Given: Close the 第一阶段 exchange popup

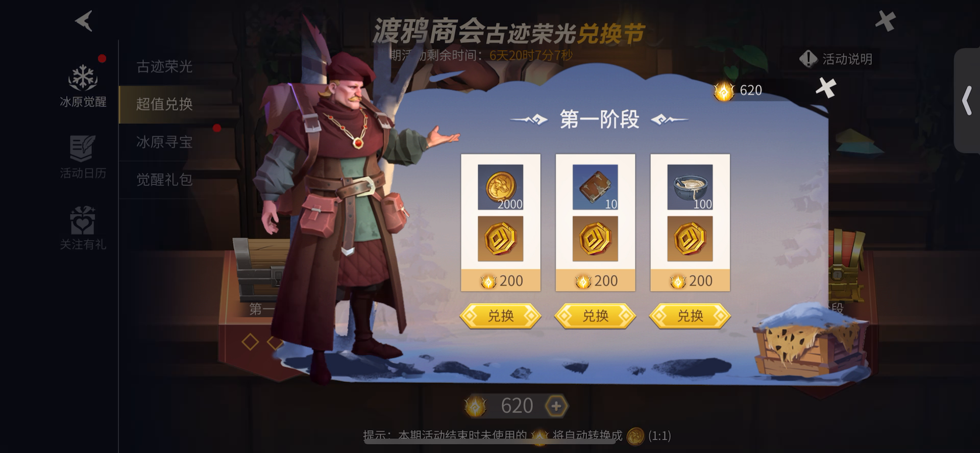Looking at the screenshot, I should pos(825,88).
